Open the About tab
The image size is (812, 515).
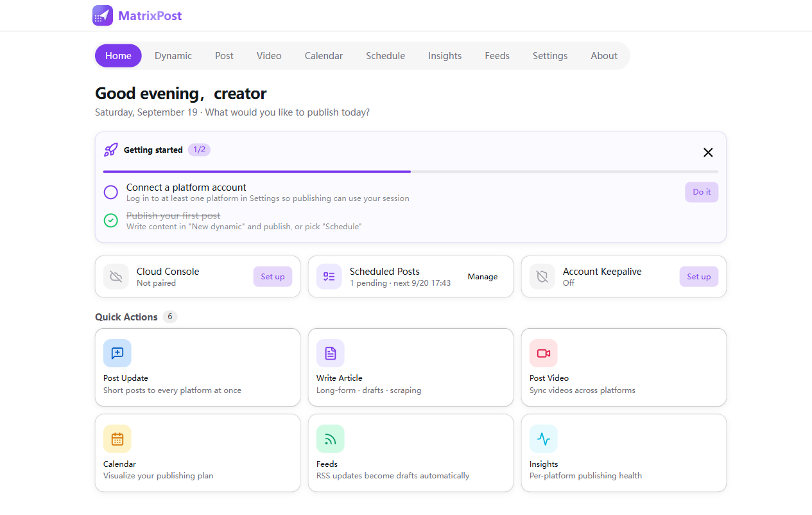click(x=604, y=56)
